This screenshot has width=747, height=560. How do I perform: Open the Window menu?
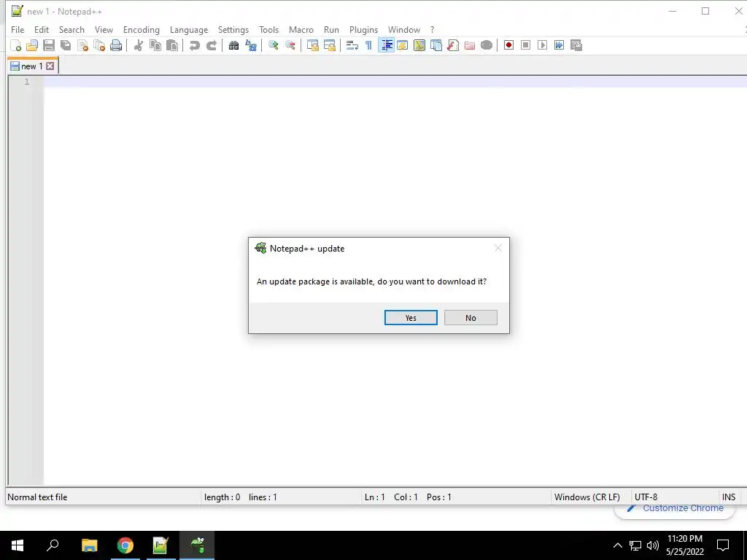(x=404, y=29)
